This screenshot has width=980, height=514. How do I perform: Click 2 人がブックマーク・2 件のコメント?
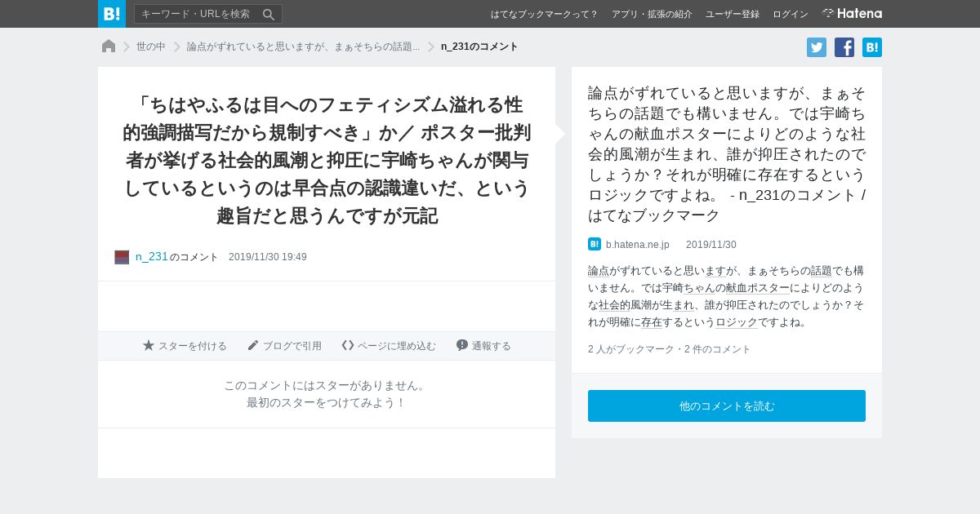(670, 349)
